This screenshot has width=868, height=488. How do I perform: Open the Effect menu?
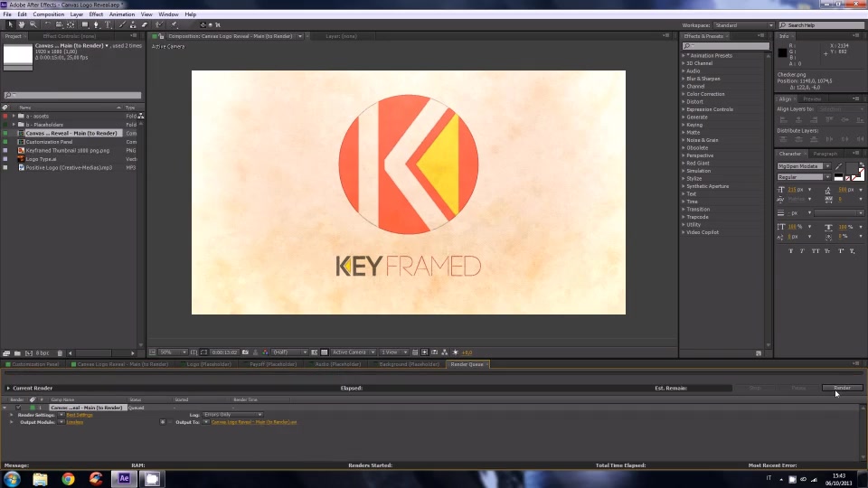tap(96, 14)
